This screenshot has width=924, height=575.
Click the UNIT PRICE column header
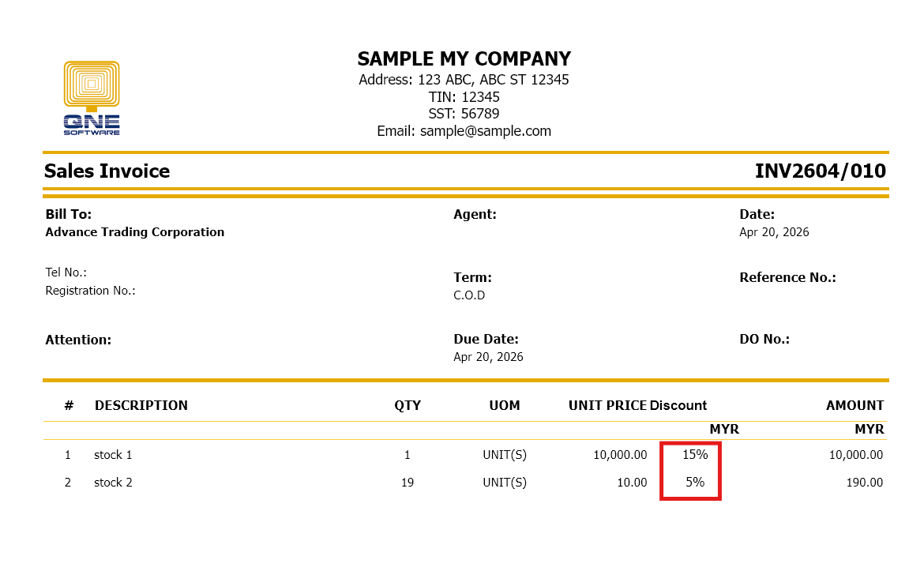click(607, 406)
